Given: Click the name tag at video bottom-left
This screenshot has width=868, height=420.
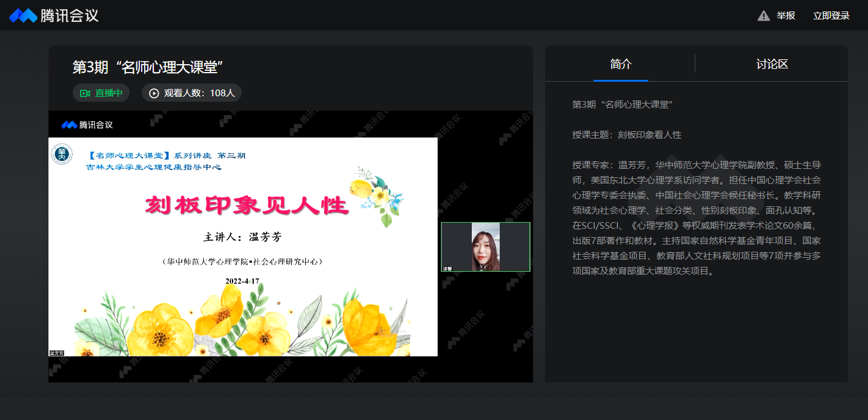Looking at the screenshot, I should click(x=57, y=353).
